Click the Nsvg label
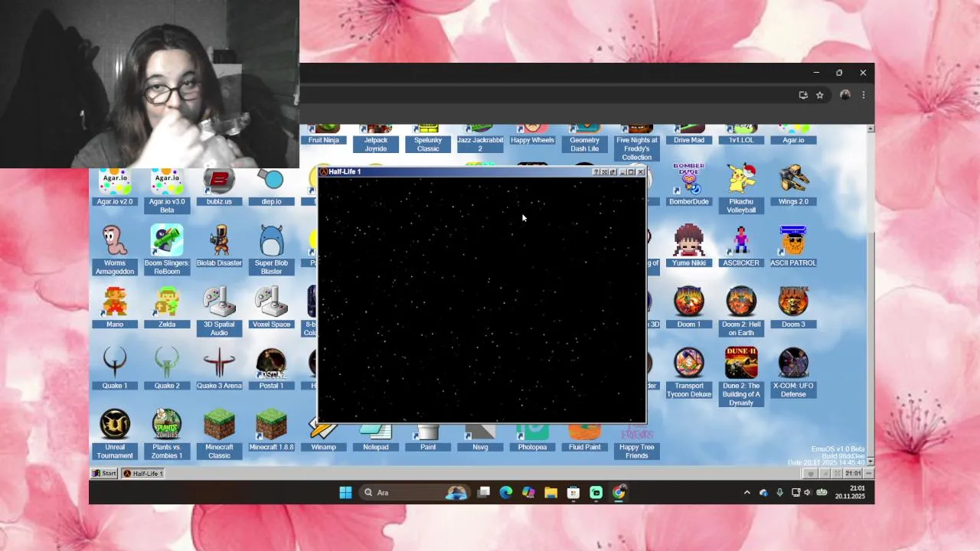 [480, 447]
